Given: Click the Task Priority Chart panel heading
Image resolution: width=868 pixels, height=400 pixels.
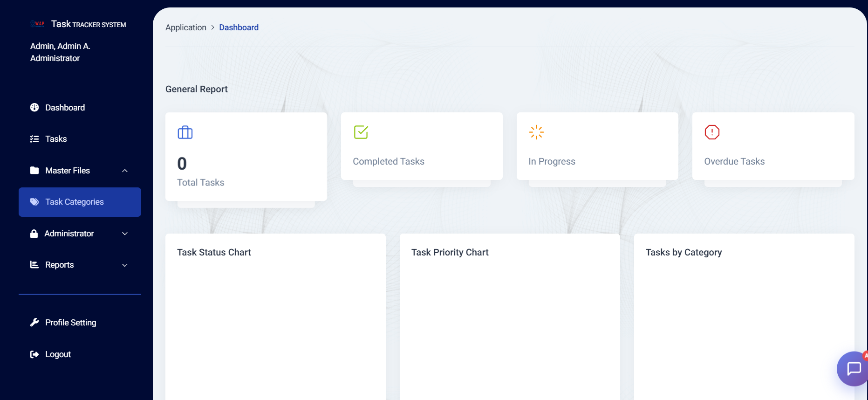Looking at the screenshot, I should [x=450, y=252].
